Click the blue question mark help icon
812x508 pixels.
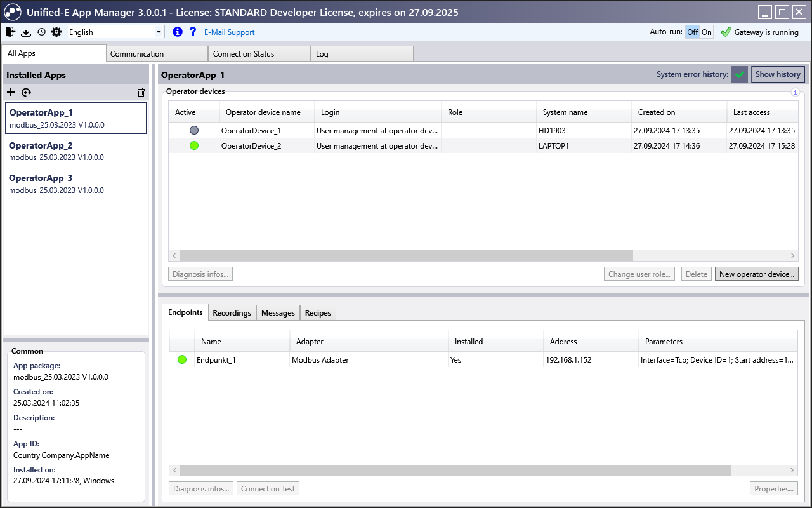coord(193,32)
